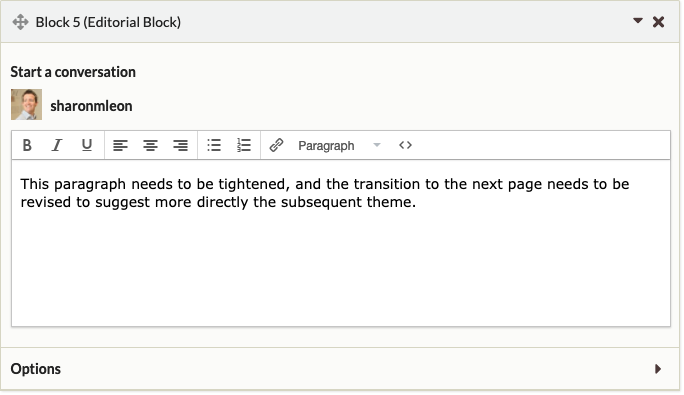
Task: Align text to the left
Action: point(120,145)
